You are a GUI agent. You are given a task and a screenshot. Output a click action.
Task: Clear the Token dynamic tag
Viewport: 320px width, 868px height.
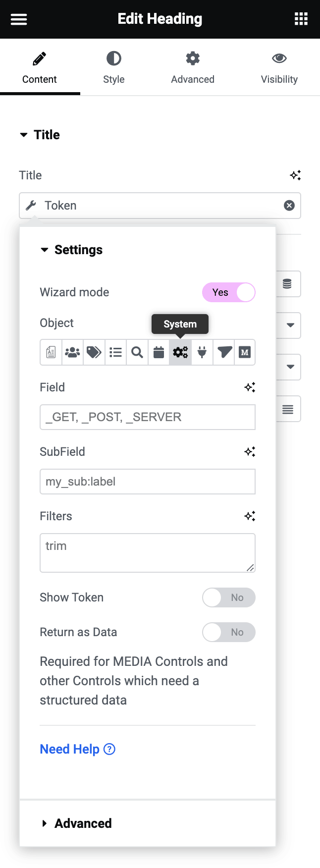289,206
